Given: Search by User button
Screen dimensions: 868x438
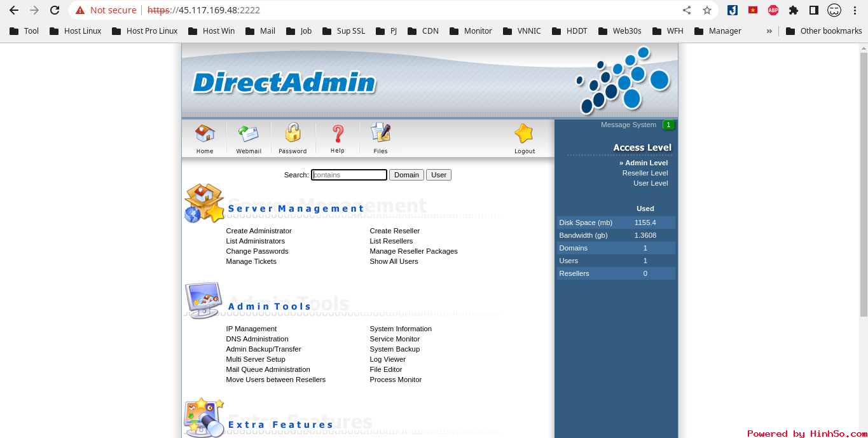Looking at the screenshot, I should click(x=439, y=175).
